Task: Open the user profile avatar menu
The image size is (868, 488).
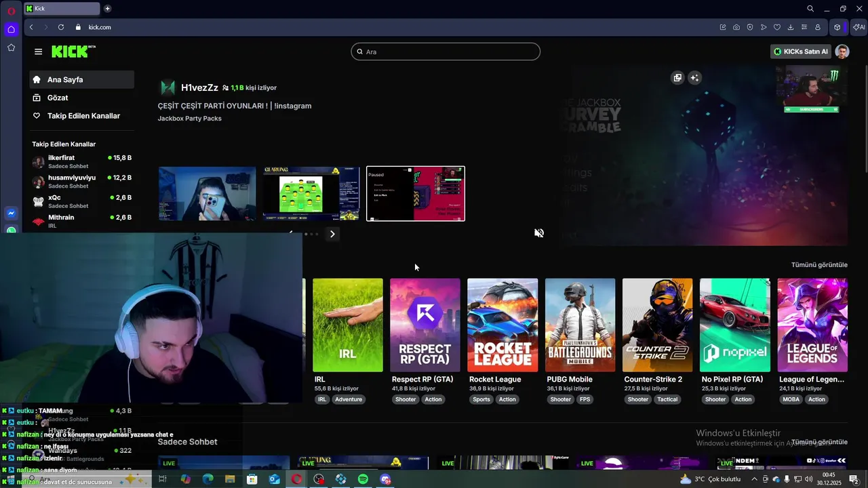Action: (842, 52)
